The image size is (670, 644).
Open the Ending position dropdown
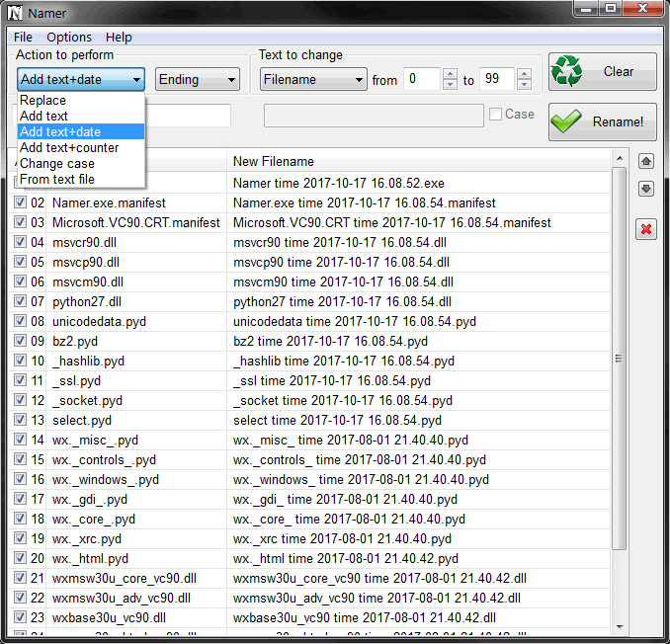pyautogui.click(x=198, y=80)
